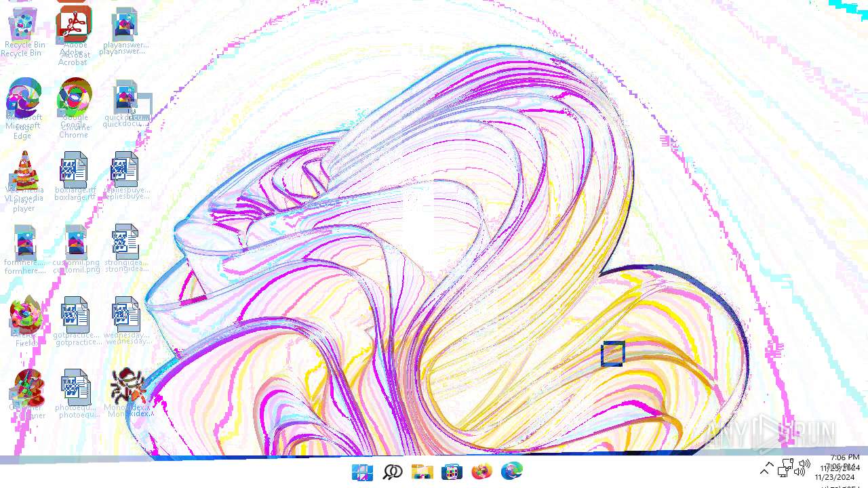Open the CCleaner desktop shortcut

click(27, 394)
